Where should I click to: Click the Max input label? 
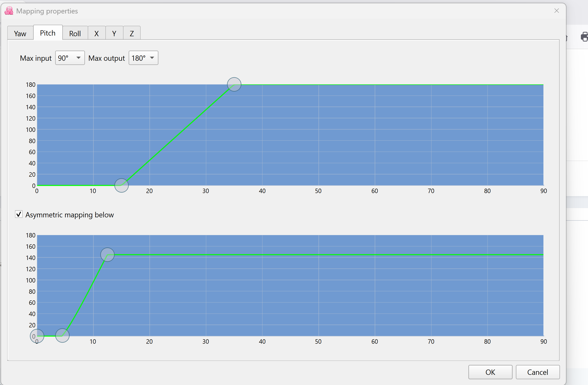click(36, 58)
